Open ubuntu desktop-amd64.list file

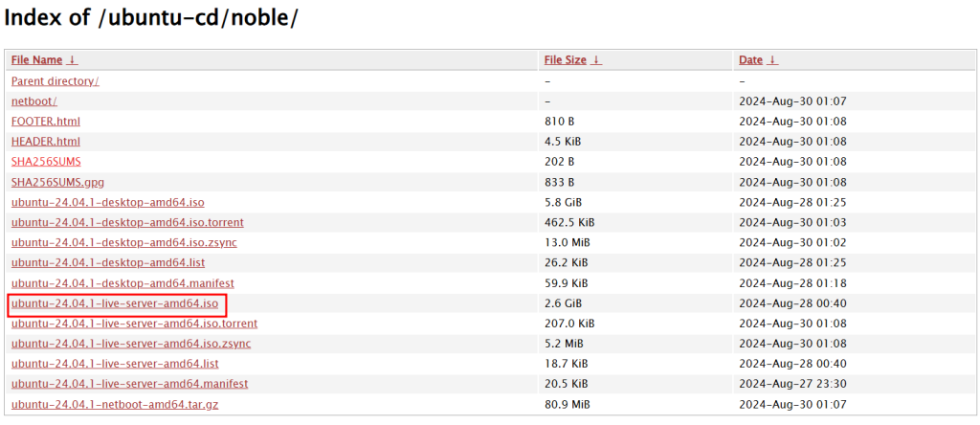(x=108, y=262)
